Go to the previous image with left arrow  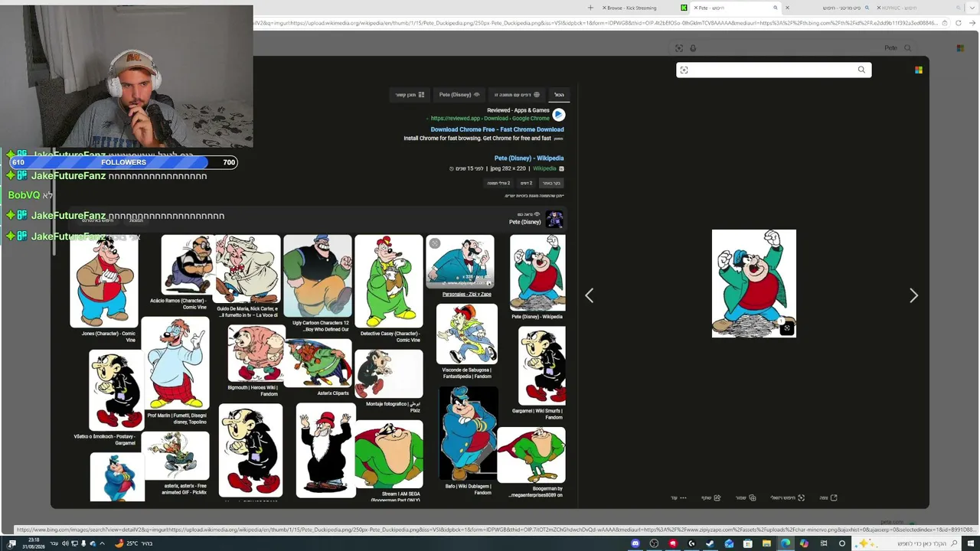point(589,295)
